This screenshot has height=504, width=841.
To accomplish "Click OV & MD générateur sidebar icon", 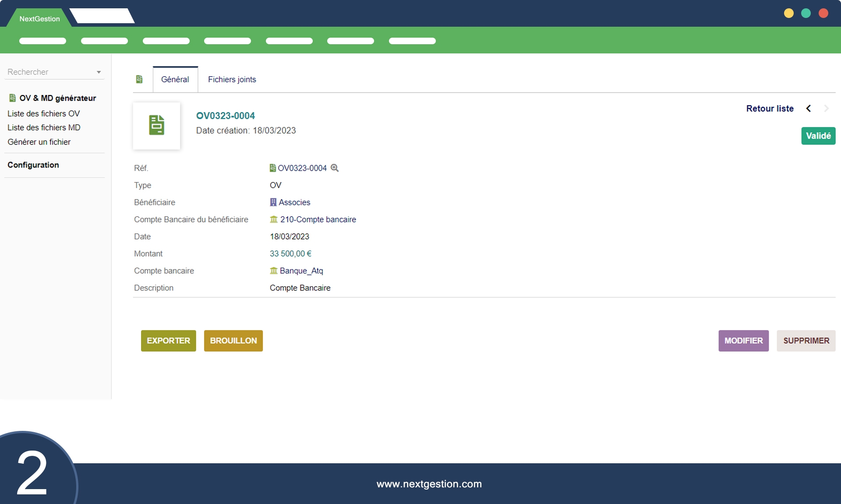I will pyautogui.click(x=12, y=98).
